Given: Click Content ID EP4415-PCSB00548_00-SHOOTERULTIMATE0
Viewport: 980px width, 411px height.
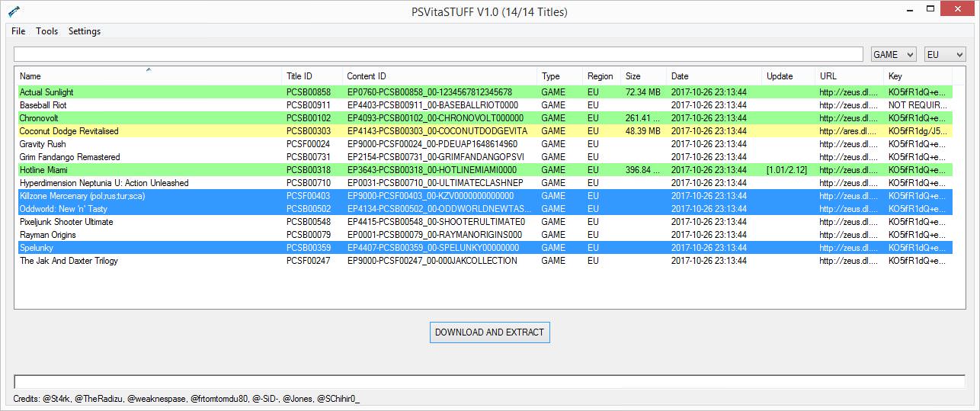Looking at the screenshot, I should (436, 222).
